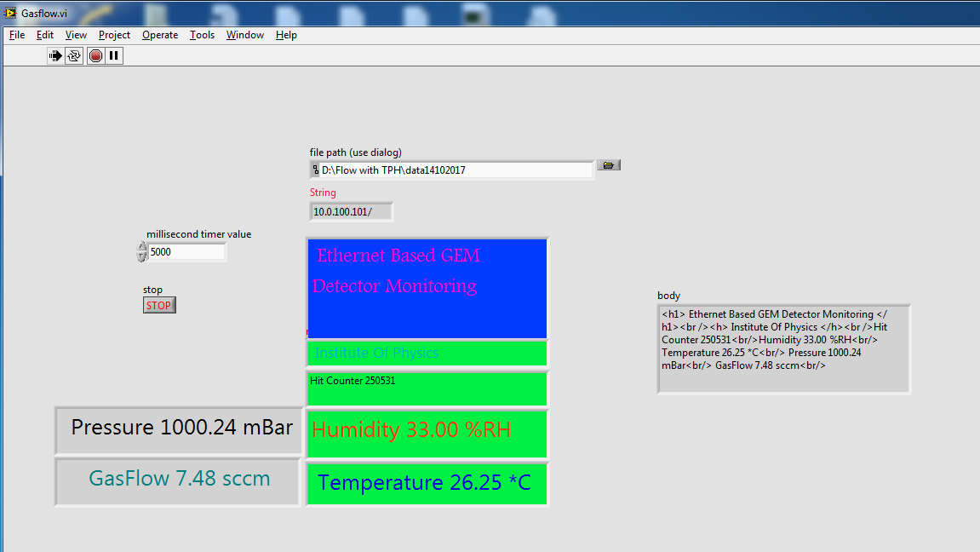Click the red 'String' label
The height and width of the screenshot is (552, 980).
323,193
